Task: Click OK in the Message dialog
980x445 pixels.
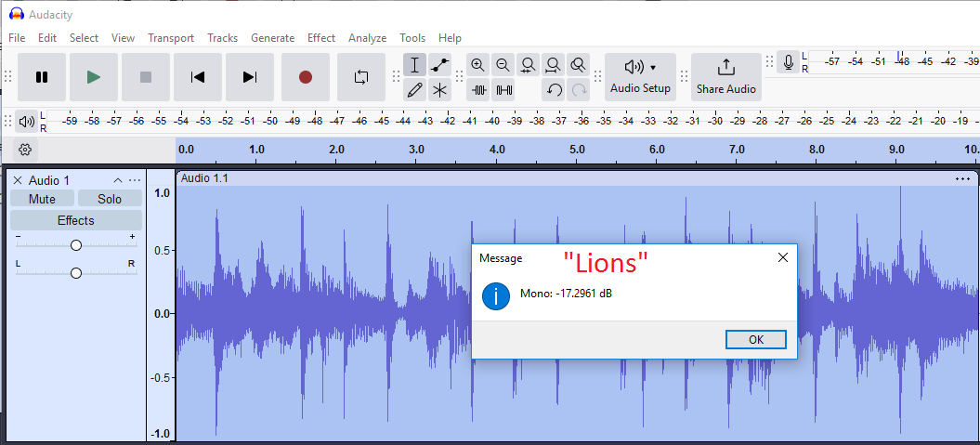Action: coord(755,340)
